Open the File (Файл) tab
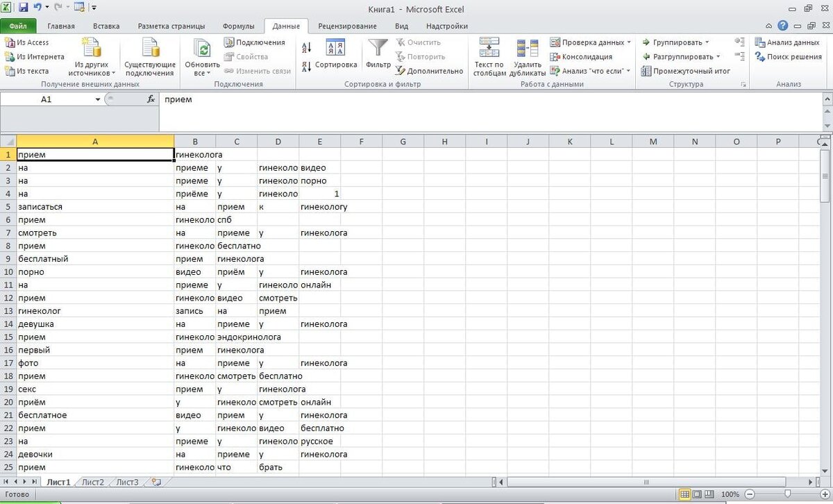Viewport: 833px width, 504px height. tap(18, 26)
